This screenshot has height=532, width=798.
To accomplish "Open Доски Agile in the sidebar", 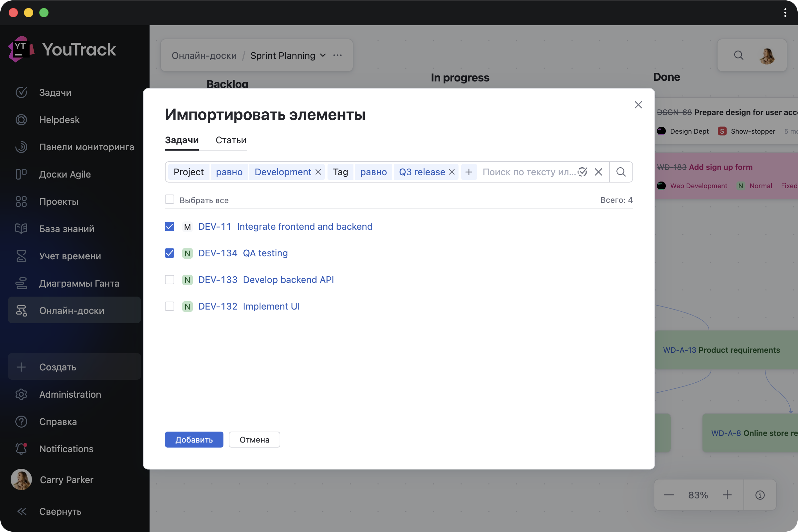I will tap(65, 174).
